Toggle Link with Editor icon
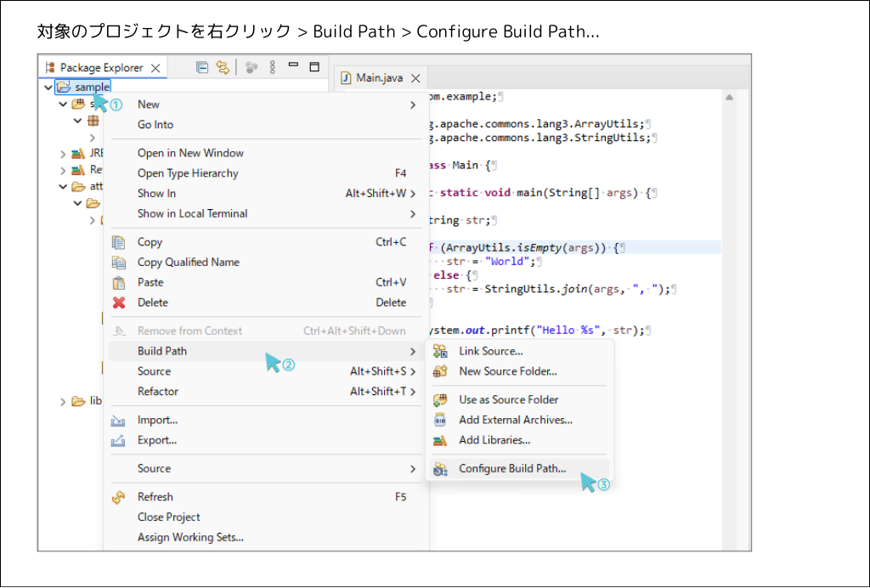 coord(223,68)
